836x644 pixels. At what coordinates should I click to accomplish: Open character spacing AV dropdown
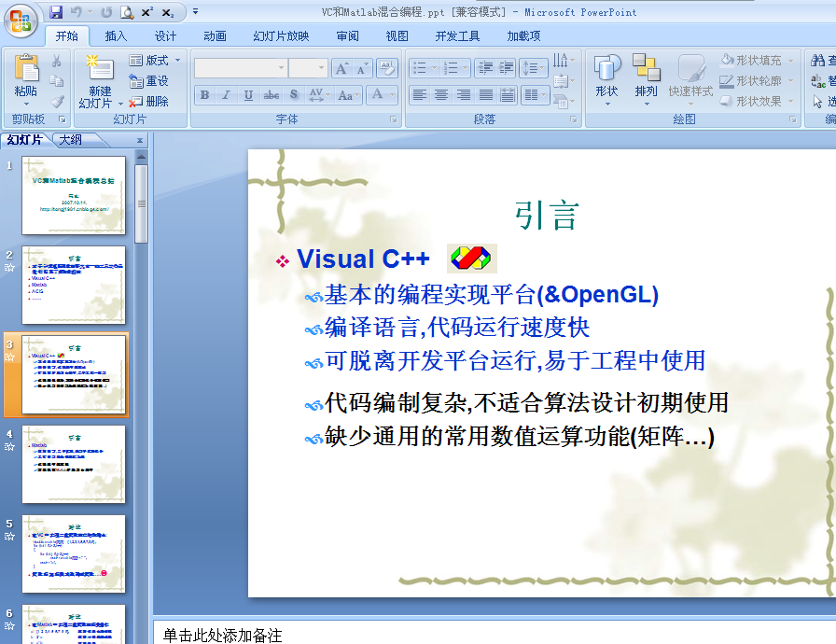[319, 95]
